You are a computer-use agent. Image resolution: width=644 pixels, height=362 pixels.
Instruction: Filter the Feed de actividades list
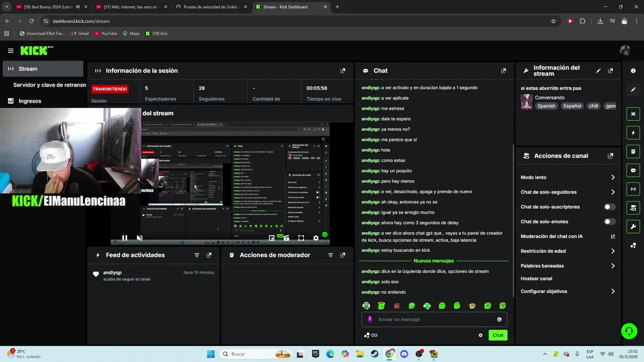(x=197, y=255)
